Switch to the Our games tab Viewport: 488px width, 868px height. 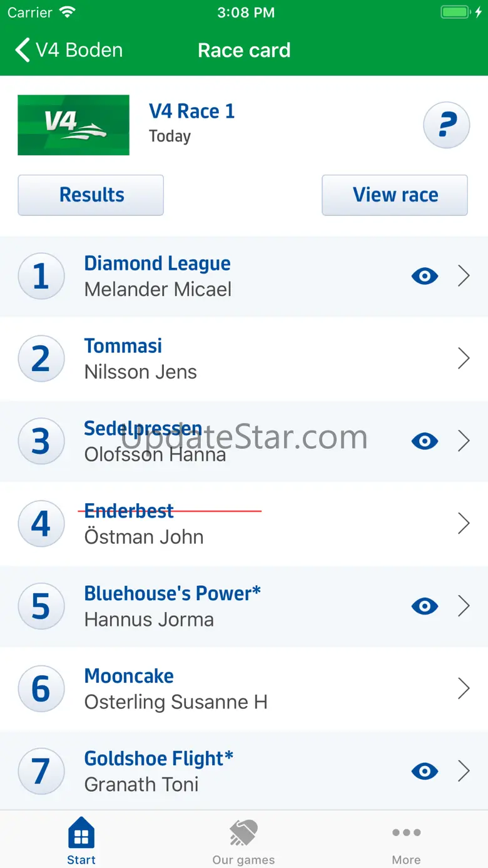tap(243, 840)
